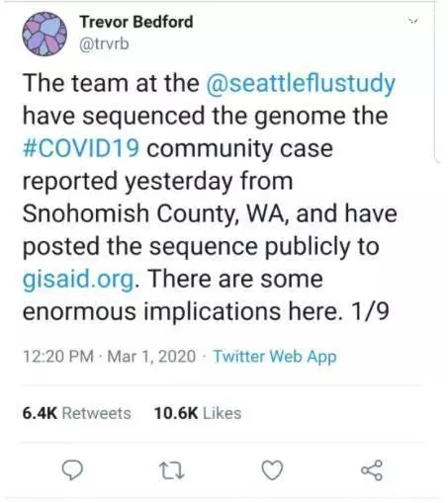Open the @trvrb handle
Screen dimensions: 448x503
pyautogui.click(x=104, y=43)
